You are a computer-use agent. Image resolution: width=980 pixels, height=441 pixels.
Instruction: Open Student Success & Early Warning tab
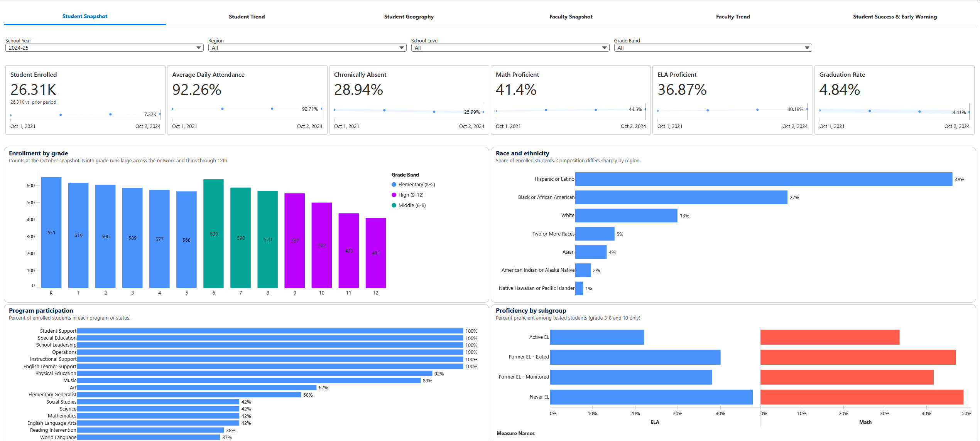point(895,17)
